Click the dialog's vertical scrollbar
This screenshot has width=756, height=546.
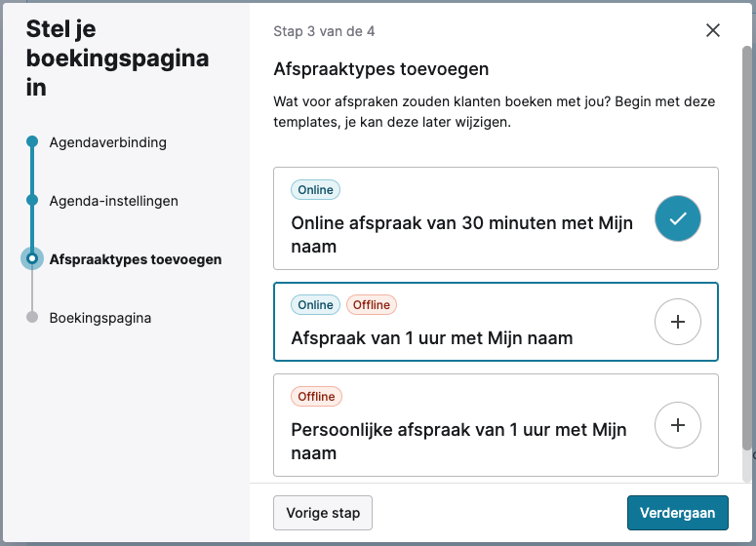click(748, 244)
